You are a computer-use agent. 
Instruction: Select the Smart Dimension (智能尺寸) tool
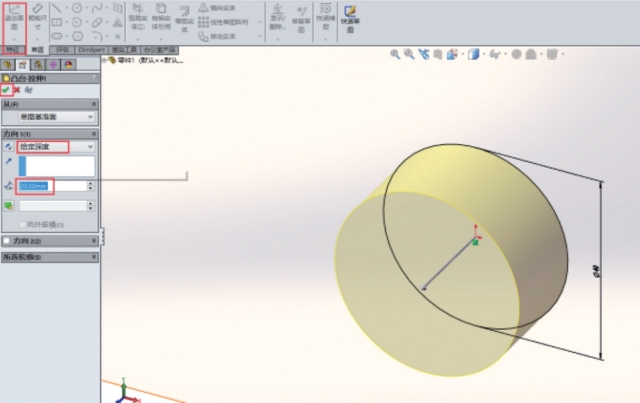click(37, 17)
